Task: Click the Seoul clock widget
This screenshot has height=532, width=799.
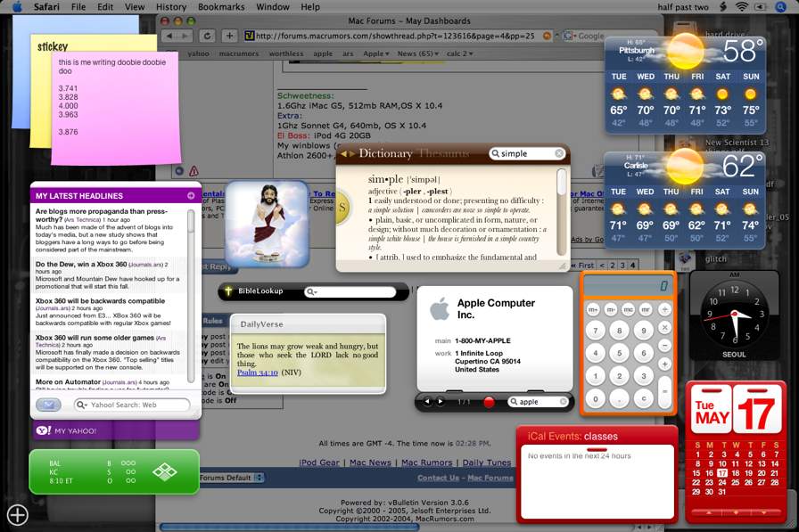Action: point(734,315)
